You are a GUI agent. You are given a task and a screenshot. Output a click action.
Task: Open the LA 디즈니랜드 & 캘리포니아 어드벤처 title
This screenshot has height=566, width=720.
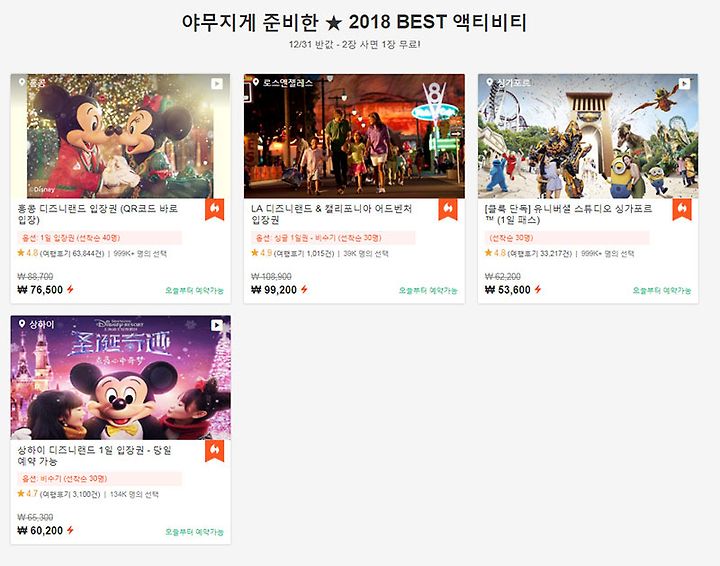coord(332,214)
